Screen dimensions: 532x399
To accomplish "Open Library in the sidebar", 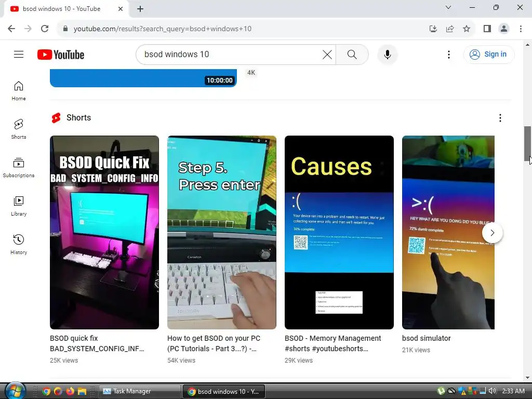I will [x=19, y=206].
